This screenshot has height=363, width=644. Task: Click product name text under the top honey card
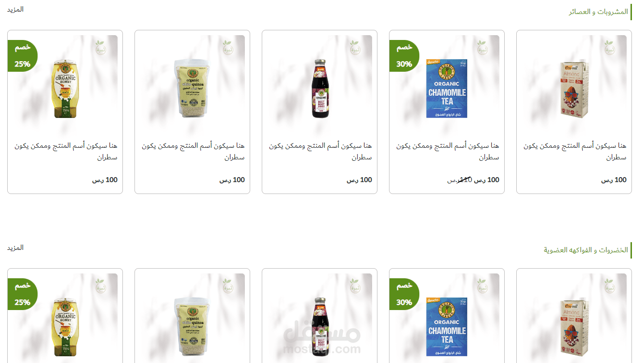tap(66, 151)
